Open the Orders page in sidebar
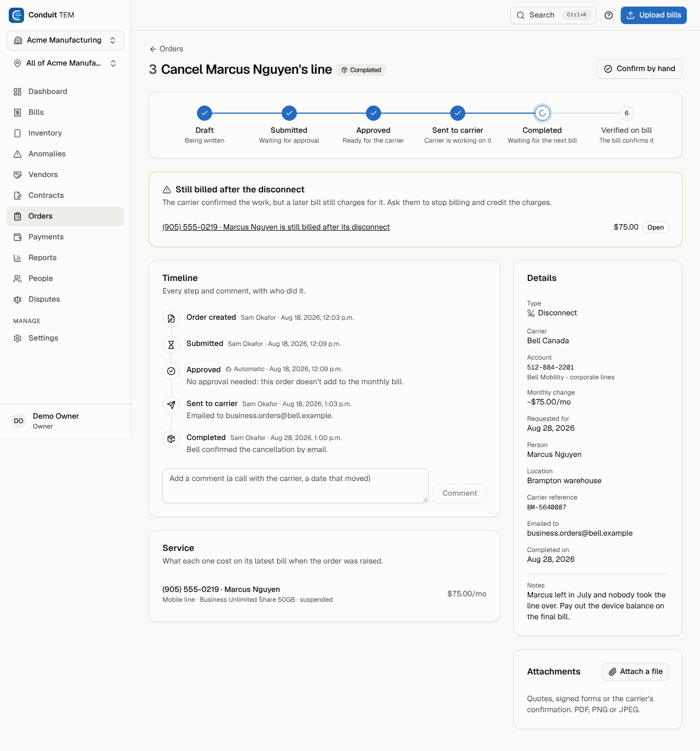 (66, 216)
